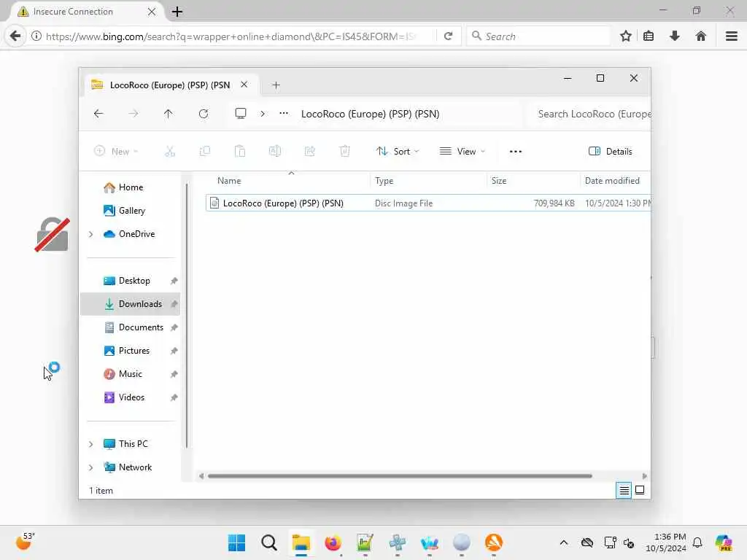Viewport: 747px width, 560px height.
Task: Open Gallery in navigation pane
Action: coord(131,211)
